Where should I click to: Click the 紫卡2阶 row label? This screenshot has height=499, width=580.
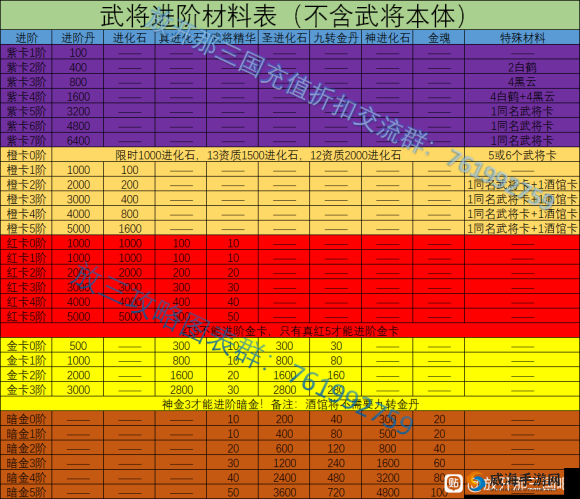tap(26, 67)
